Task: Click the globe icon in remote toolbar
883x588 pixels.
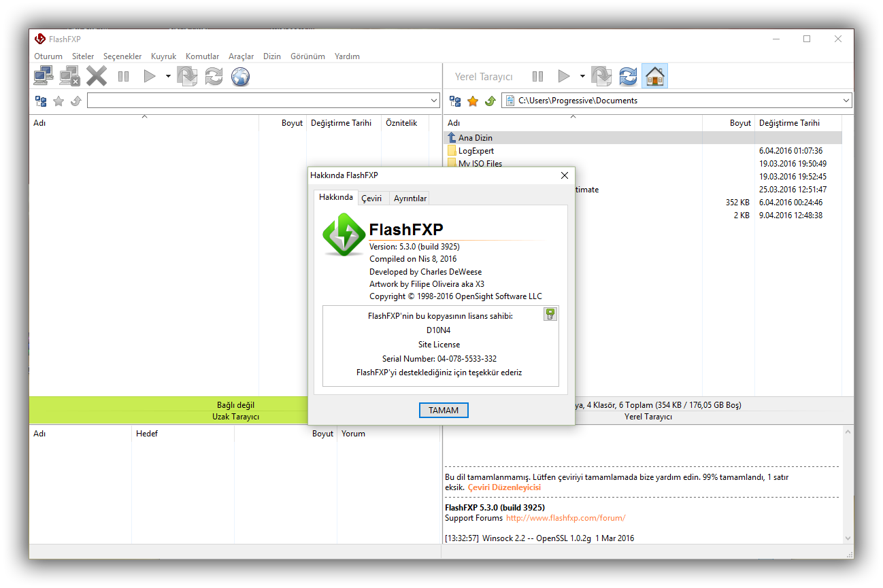Action: (240, 76)
